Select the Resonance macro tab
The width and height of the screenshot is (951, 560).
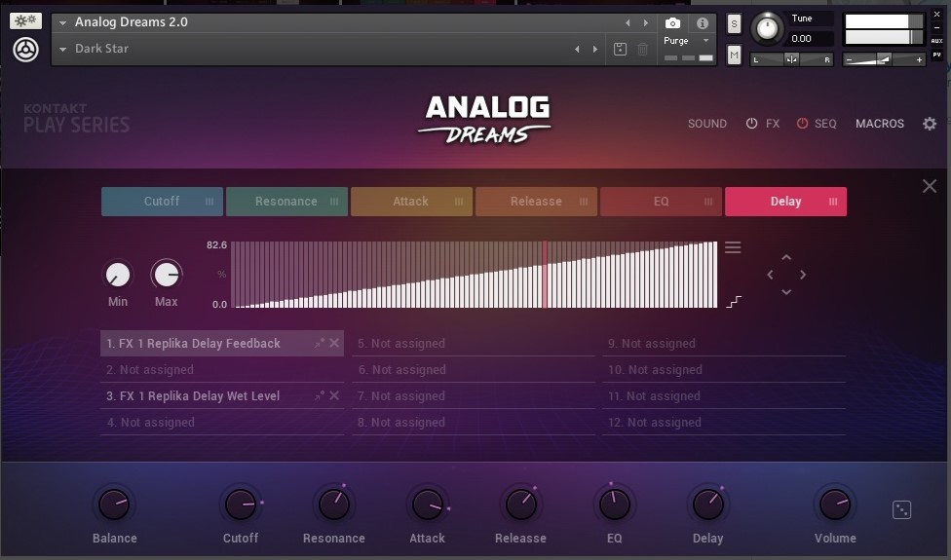point(286,202)
